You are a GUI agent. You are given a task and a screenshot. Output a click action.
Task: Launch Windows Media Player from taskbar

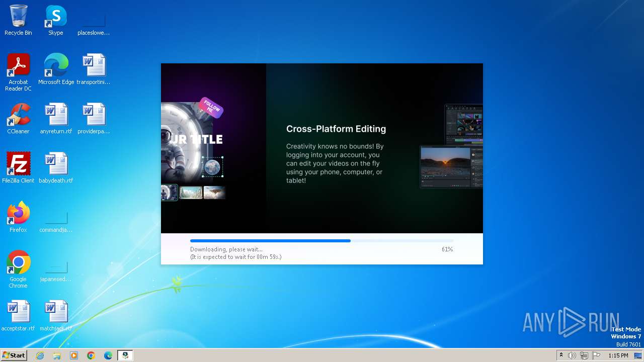[x=74, y=355]
